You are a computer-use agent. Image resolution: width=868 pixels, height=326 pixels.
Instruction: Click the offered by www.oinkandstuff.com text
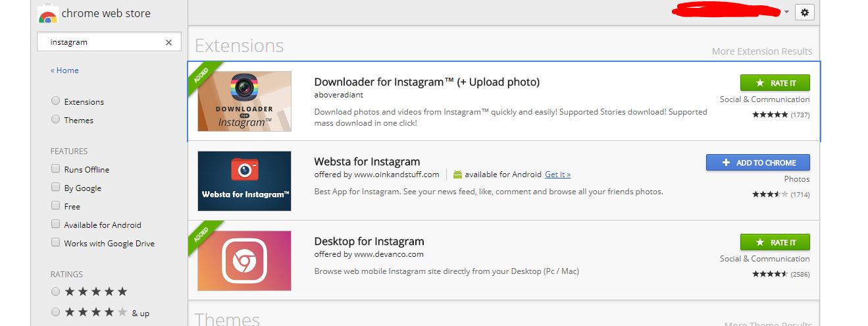pos(376,175)
